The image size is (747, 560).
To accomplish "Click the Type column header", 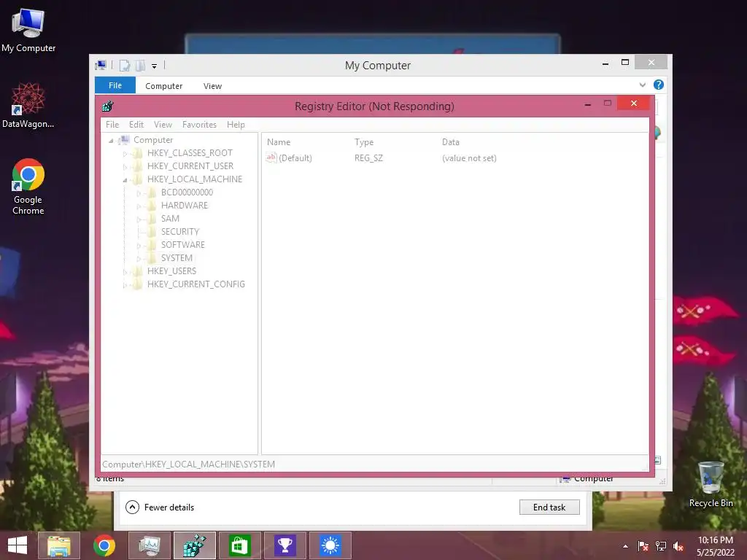I will pos(364,142).
